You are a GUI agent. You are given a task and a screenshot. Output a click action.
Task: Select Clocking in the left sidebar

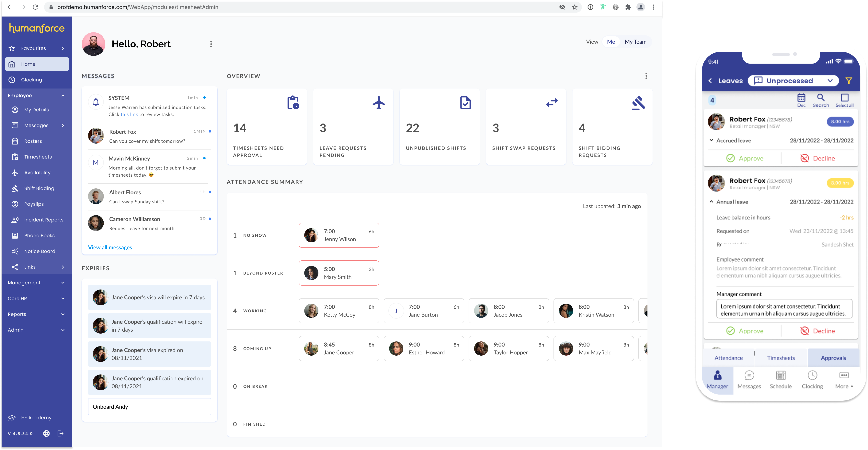[31, 80]
